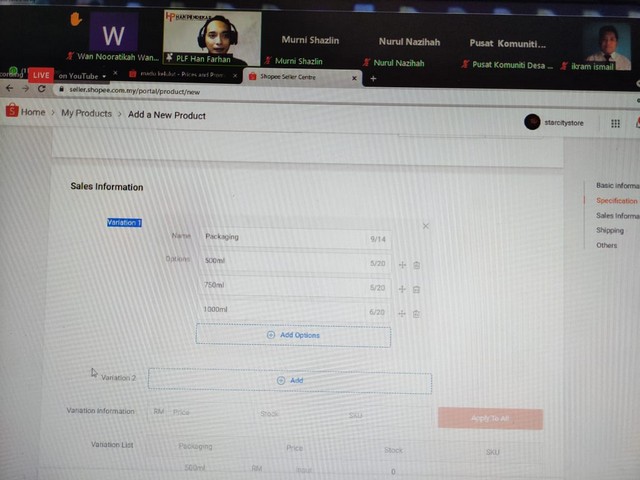Image resolution: width=640 pixels, height=480 pixels.
Task: Click the Shopee logo Home icon
Action: coord(12,113)
